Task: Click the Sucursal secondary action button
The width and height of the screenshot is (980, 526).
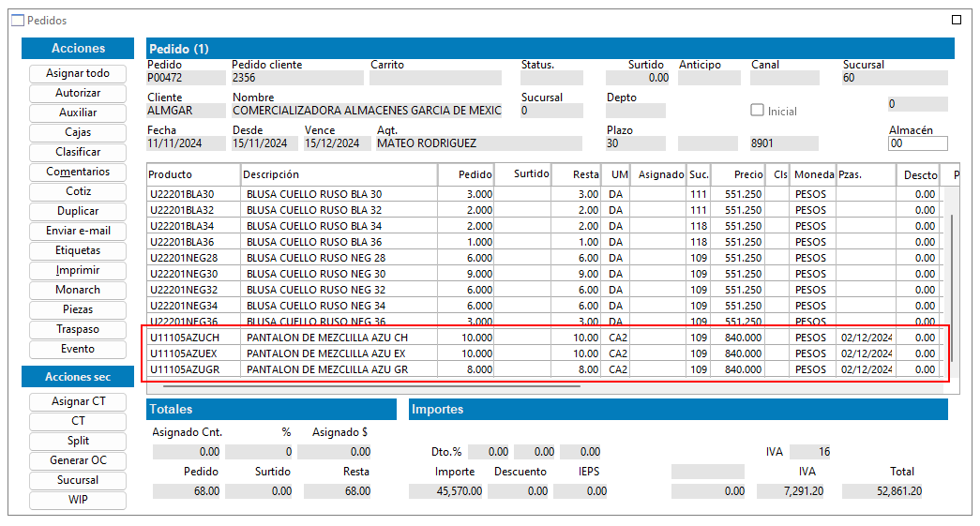Action: (x=78, y=480)
